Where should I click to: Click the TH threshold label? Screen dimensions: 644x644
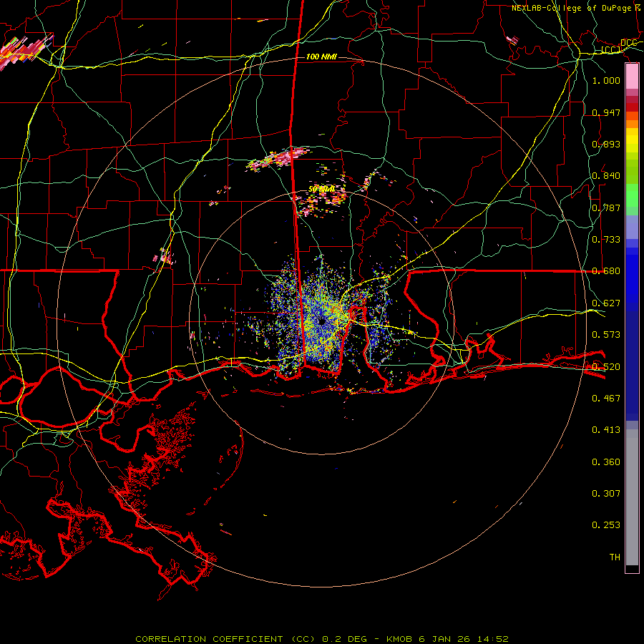pyautogui.click(x=615, y=557)
